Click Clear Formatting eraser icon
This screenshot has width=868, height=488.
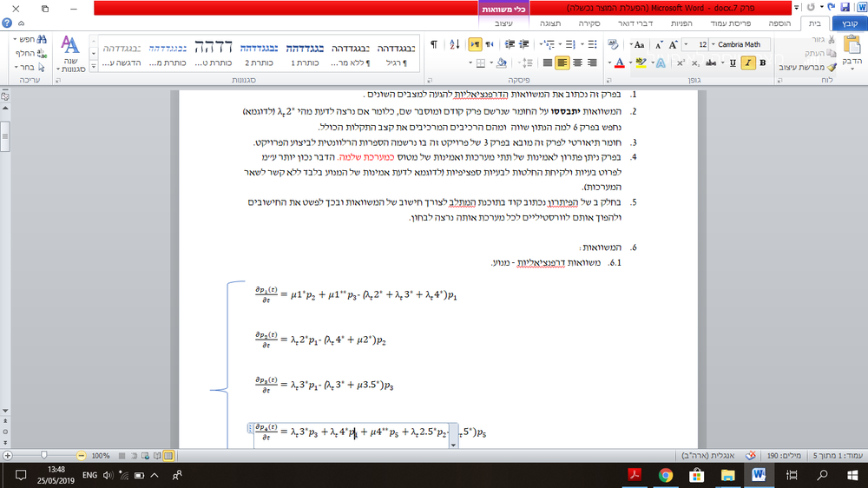pos(613,44)
